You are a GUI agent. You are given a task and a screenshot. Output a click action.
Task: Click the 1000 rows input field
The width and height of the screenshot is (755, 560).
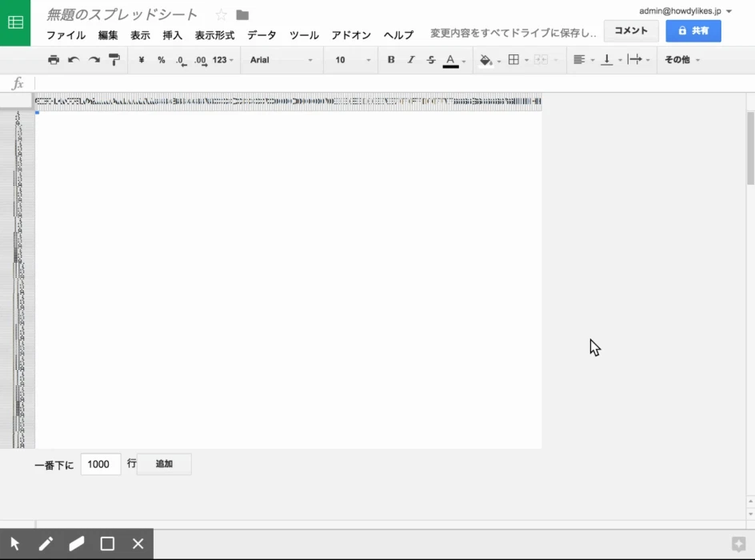101,464
